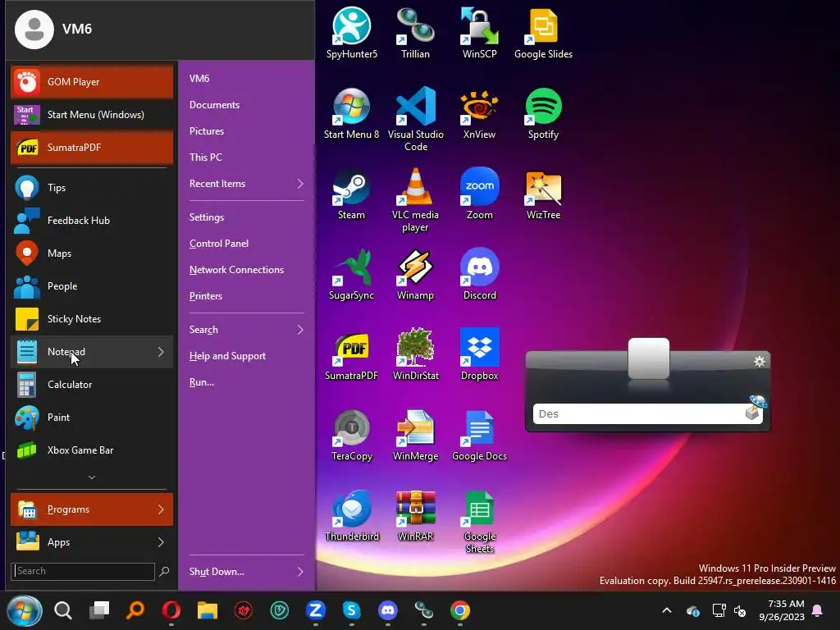The height and width of the screenshot is (630, 840).
Task: Focus the start menu Search box
Action: 83,571
